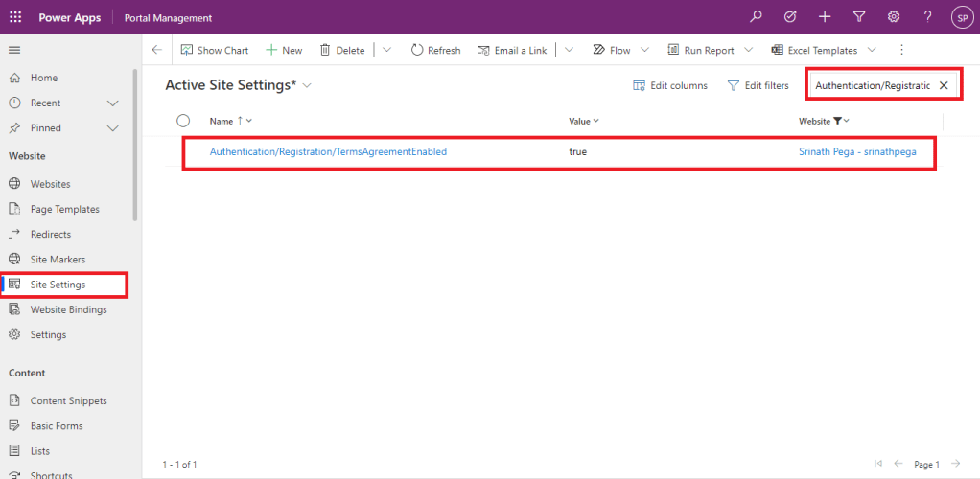Screen dimensions: 980x479
Task: Open the SP user account avatar
Action: click(x=961, y=17)
